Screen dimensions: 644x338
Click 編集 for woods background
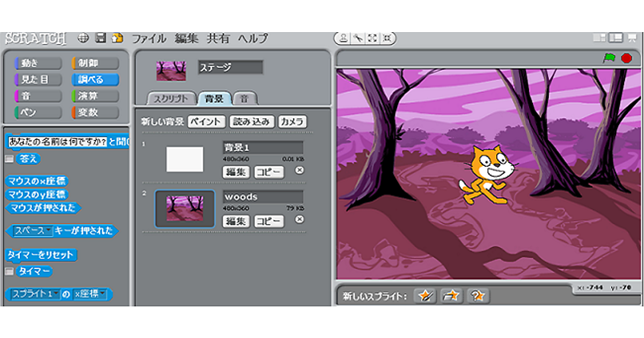pos(236,221)
